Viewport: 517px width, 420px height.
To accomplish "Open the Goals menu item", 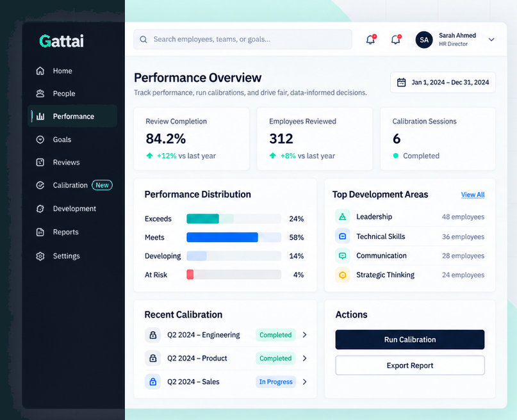I will (72, 140).
